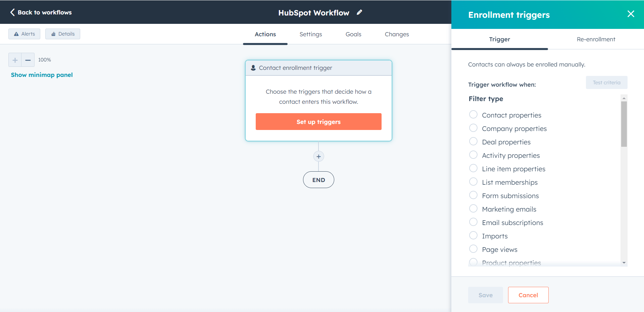
Task: Select Email subscriptions filter type
Action: click(473, 222)
